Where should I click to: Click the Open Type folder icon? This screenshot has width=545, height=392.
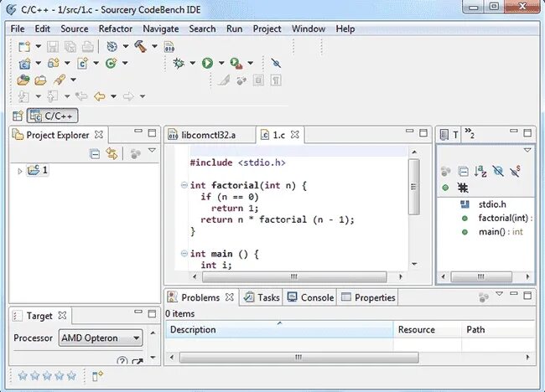[23, 80]
